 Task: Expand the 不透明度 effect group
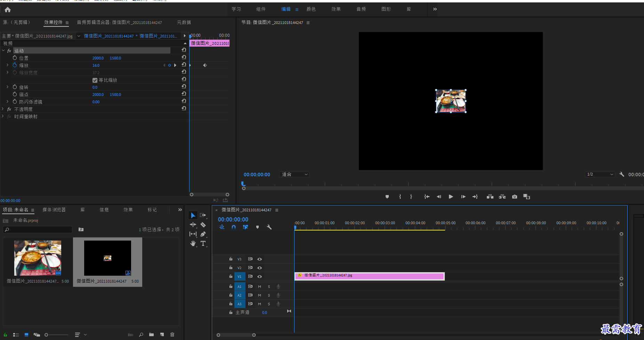point(3,109)
